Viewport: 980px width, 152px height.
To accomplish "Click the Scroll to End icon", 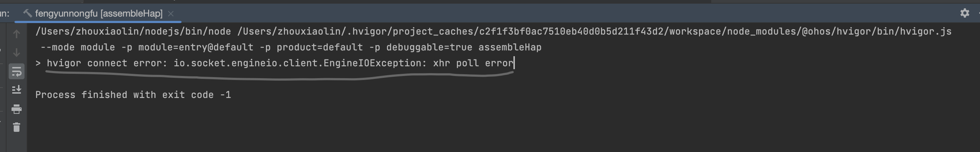I will [x=16, y=90].
